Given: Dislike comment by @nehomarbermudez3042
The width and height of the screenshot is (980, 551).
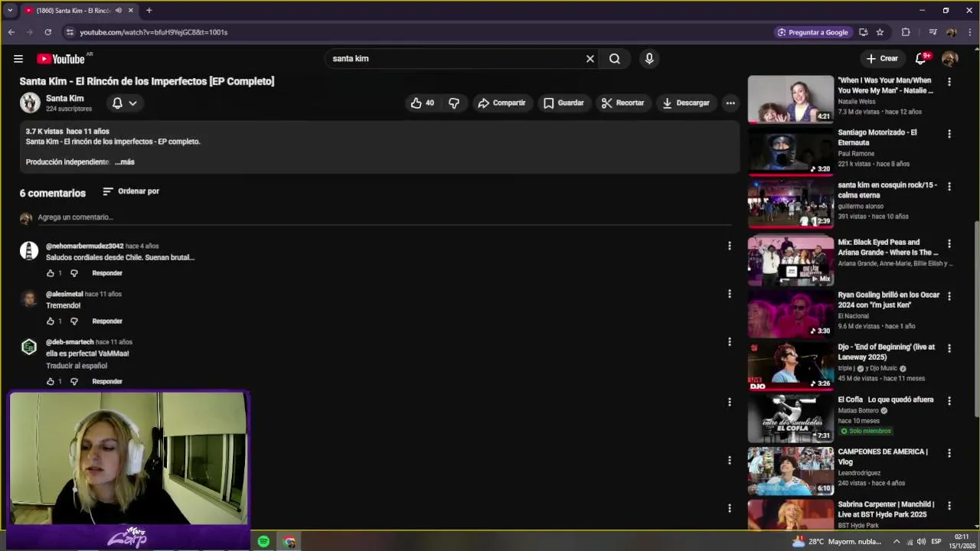Looking at the screenshot, I should 74,273.
